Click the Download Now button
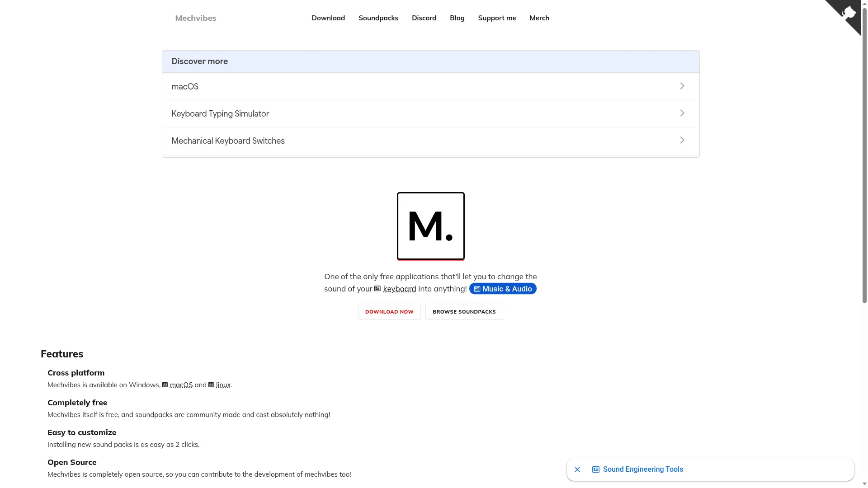 coord(389,312)
